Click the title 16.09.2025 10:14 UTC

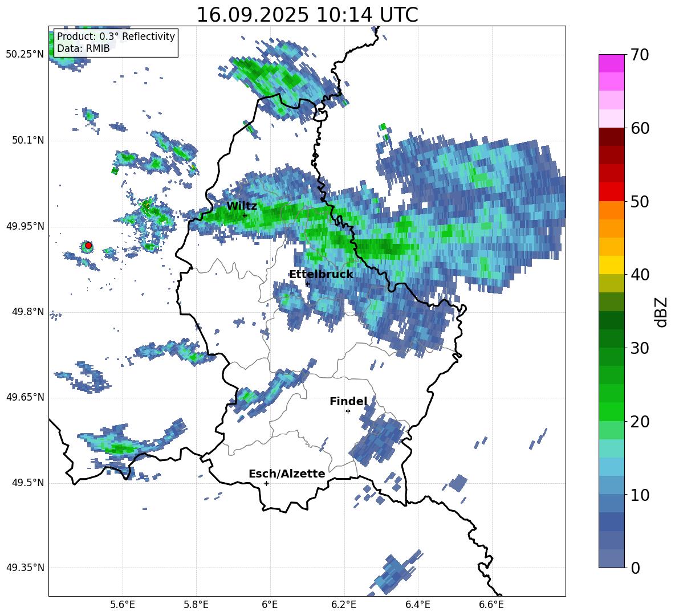coord(307,15)
